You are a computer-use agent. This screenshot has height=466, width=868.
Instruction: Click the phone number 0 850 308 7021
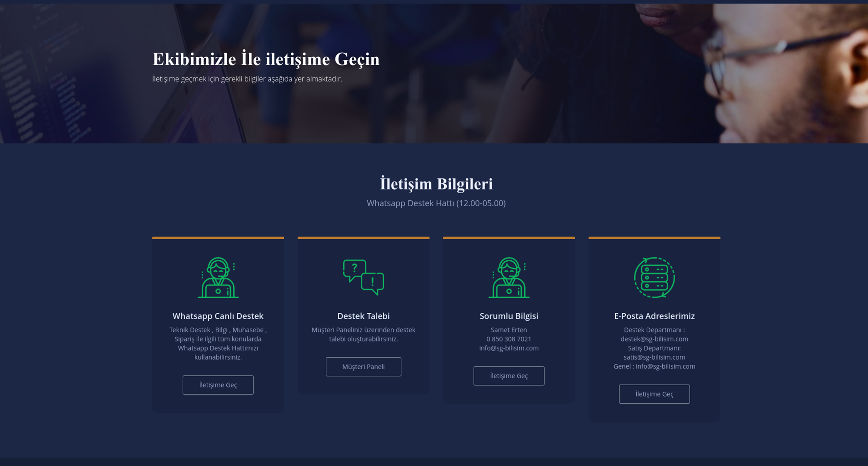[x=509, y=339]
